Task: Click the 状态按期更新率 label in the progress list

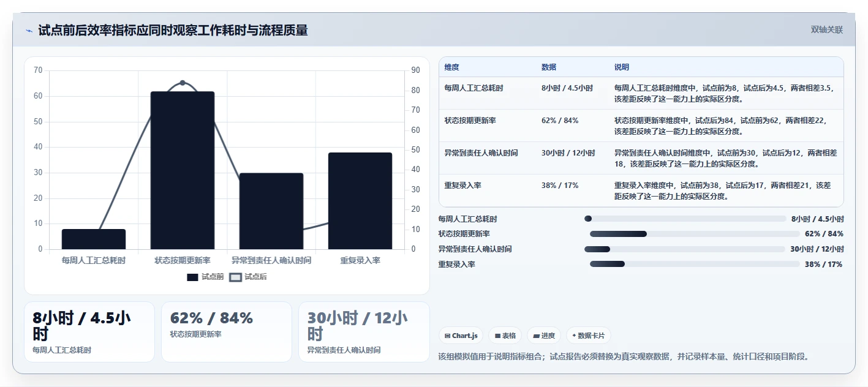Action: pos(464,234)
